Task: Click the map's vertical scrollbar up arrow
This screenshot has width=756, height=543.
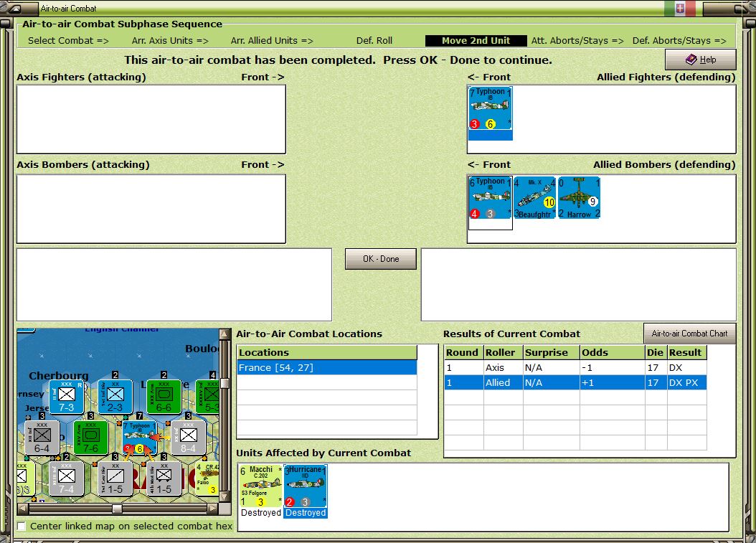Action: (x=225, y=334)
